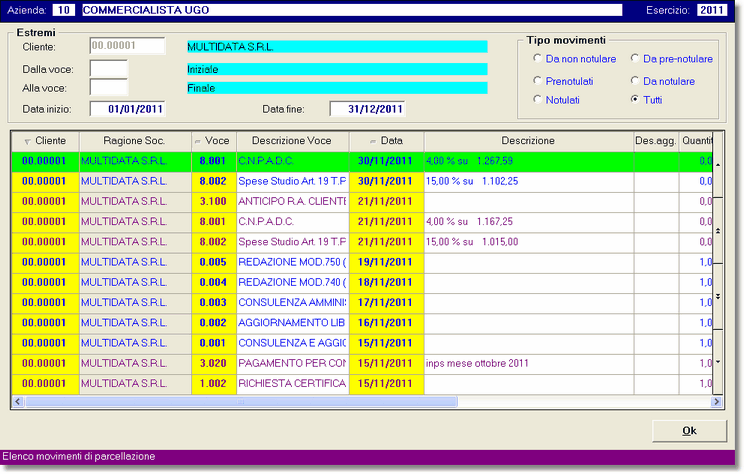Click the Azienda number field showing 10
Image resolution: width=744 pixels, height=474 pixels.
(x=64, y=10)
